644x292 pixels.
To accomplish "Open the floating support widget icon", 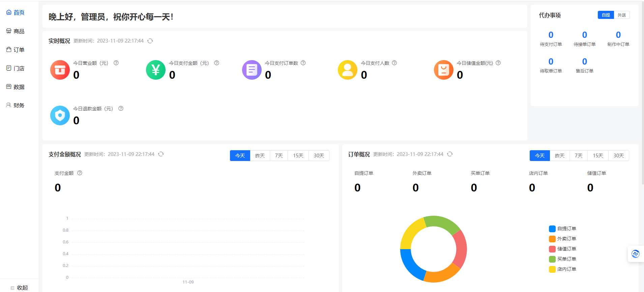I will click(636, 254).
